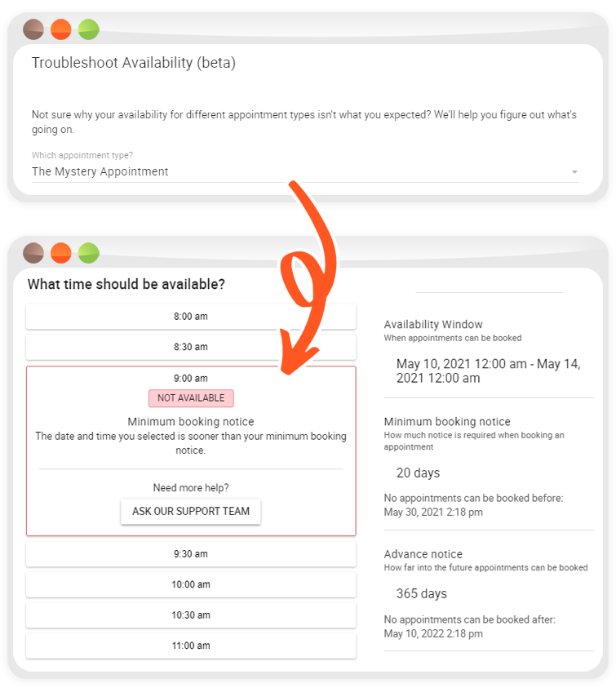Open the appointment type dropdown arrow

click(x=574, y=172)
